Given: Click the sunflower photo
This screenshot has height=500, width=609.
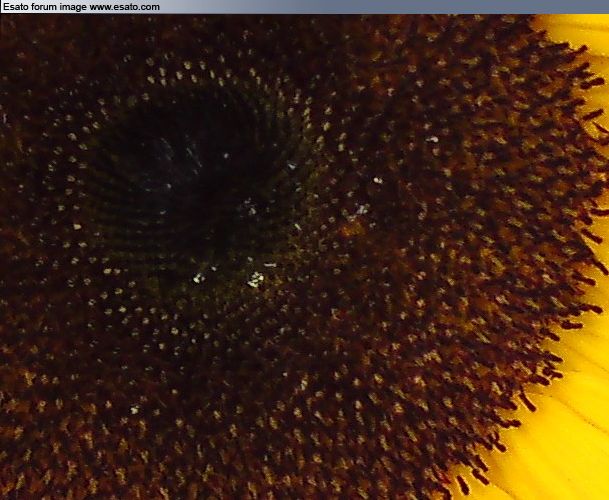Looking at the screenshot, I should pyautogui.click(x=304, y=257).
